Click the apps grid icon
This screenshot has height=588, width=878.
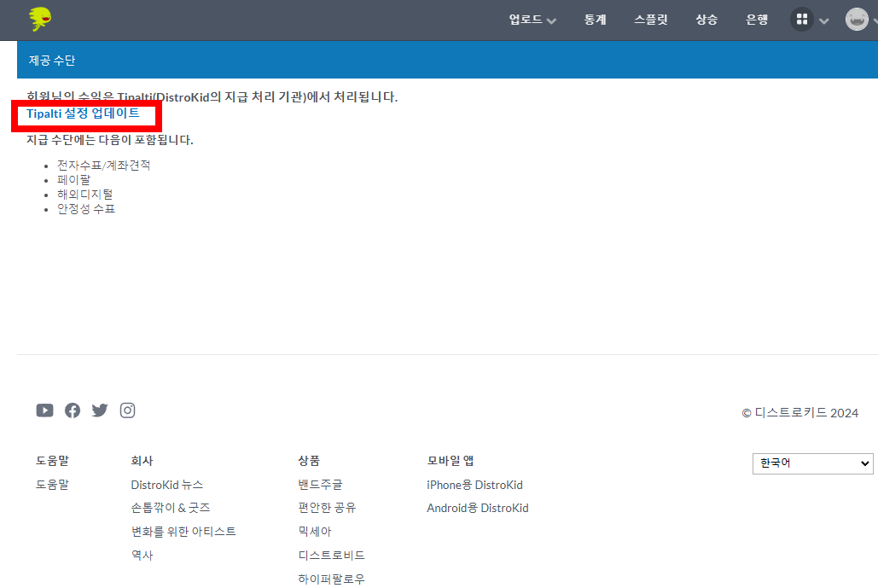[x=802, y=20]
